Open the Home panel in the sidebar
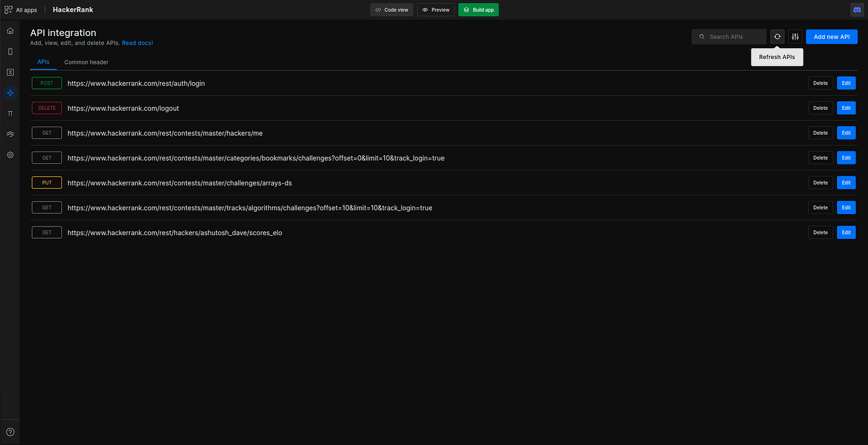The width and height of the screenshot is (868, 445). [x=10, y=30]
